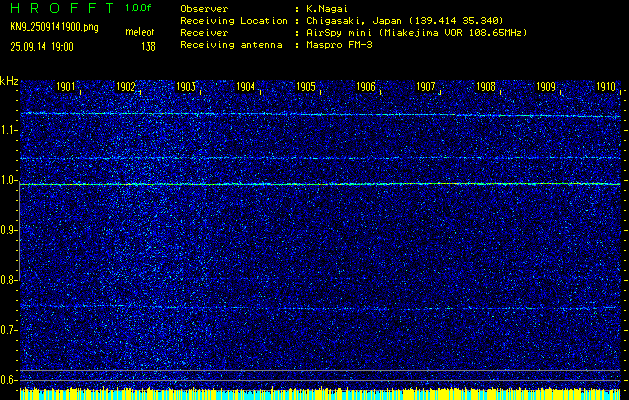Click the Chigasaki, Japan location text
This screenshot has width=629, height=400.
point(404,21)
